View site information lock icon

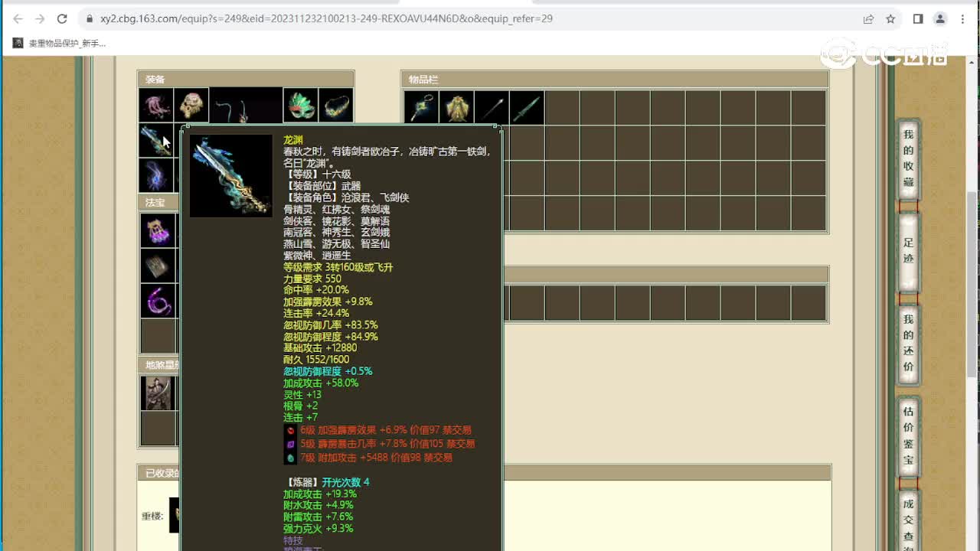(x=90, y=18)
